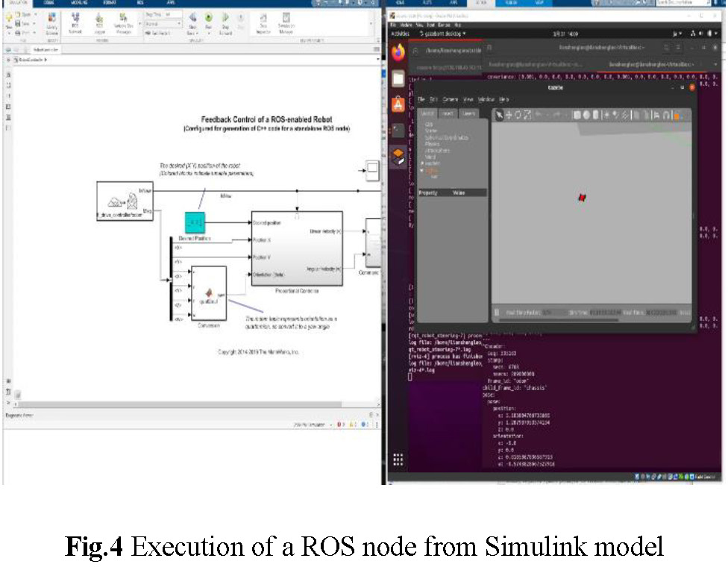The height and width of the screenshot is (567, 728).
Task: Insert a cylinder shape in Gazebo
Action: [x=595, y=115]
